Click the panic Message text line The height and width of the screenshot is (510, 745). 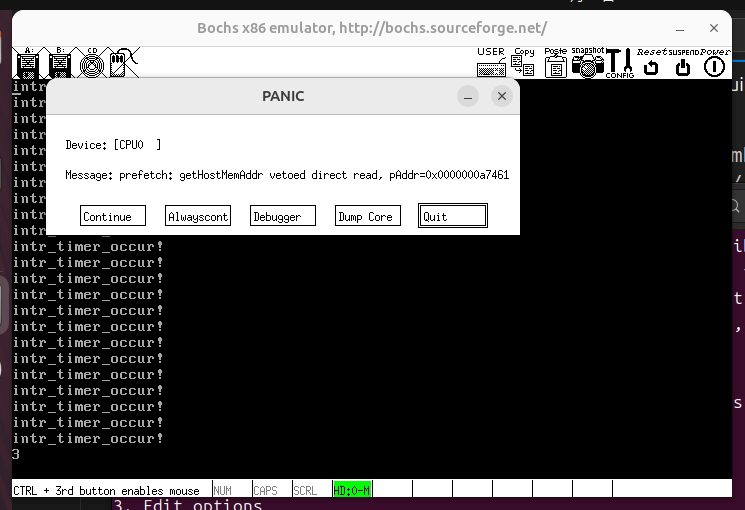click(287, 175)
